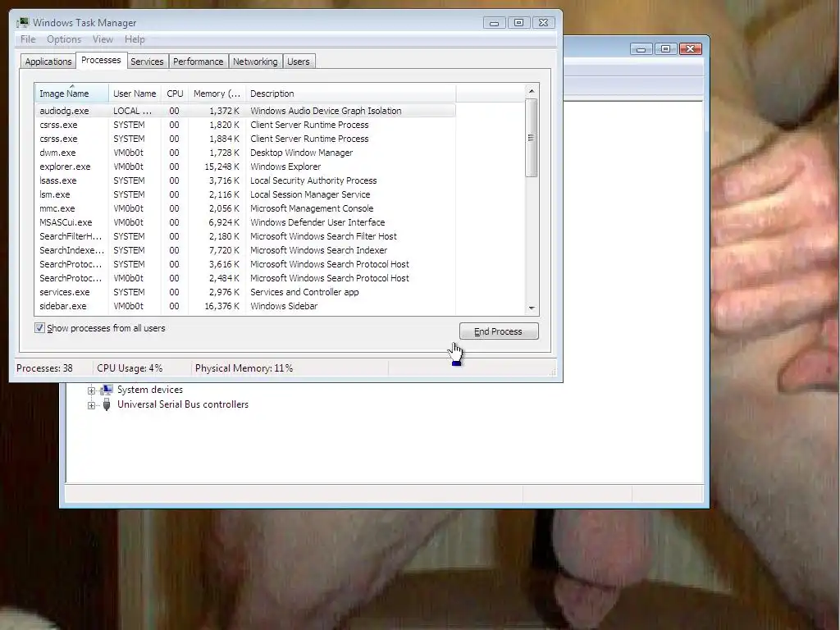Image resolution: width=840 pixels, height=630 pixels.
Task: Minimize the Device Manager window behind
Action: click(x=641, y=48)
